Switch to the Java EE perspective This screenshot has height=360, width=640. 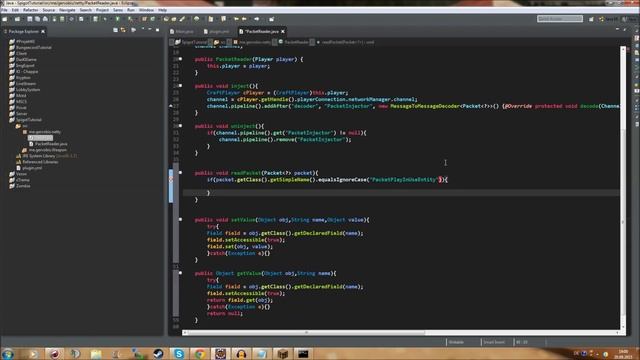(608, 19)
